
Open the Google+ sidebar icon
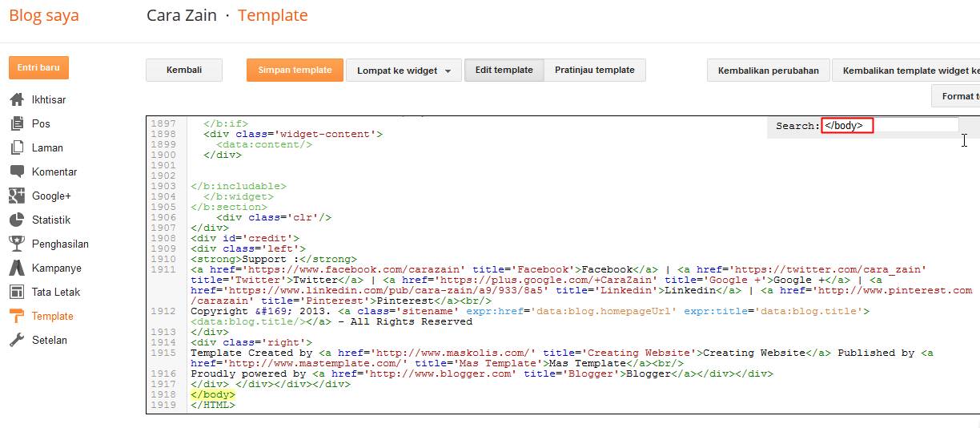(x=17, y=196)
